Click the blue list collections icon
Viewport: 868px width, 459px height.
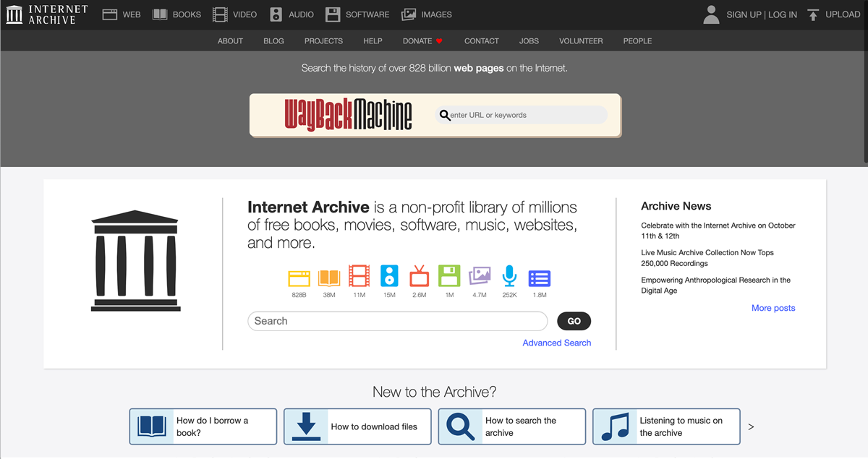540,278
